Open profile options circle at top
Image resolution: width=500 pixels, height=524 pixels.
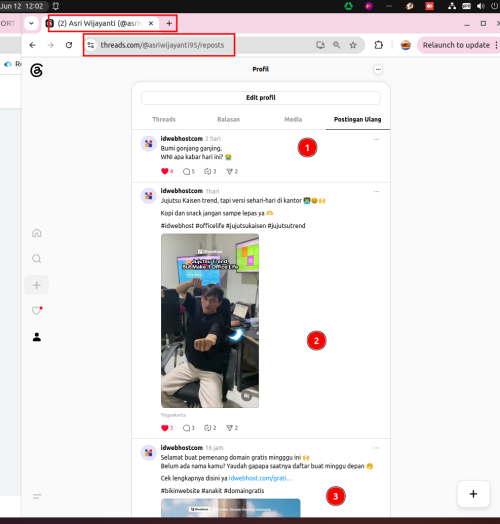(x=378, y=70)
